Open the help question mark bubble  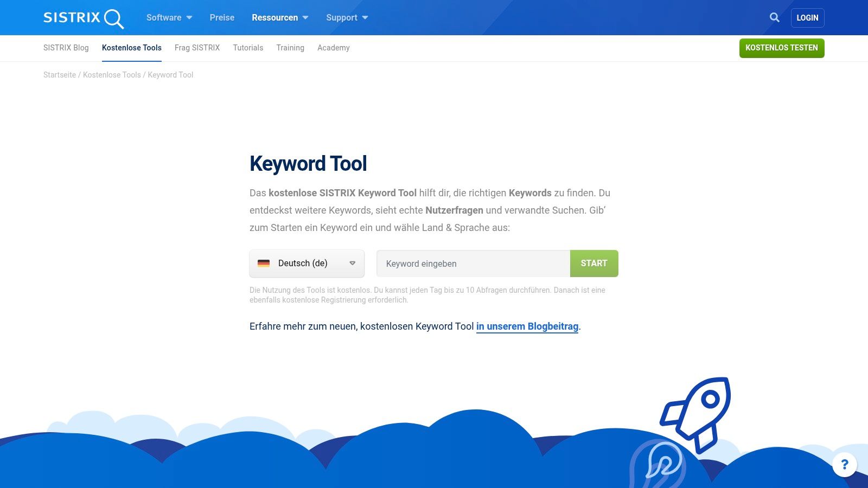pyautogui.click(x=844, y=464)
